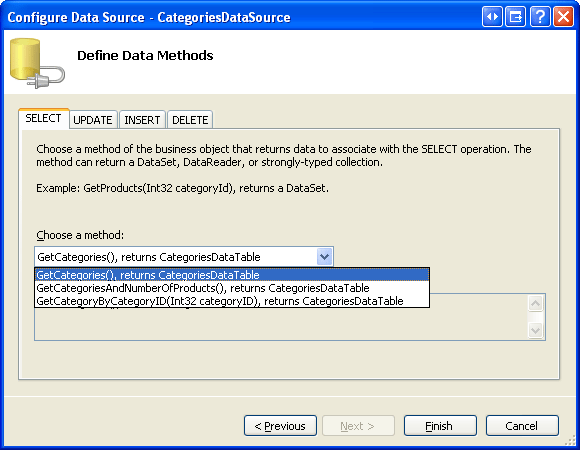Pick GetCategoryByCategoryID(Int32 categoryID) option

click(x=232, y=301)
